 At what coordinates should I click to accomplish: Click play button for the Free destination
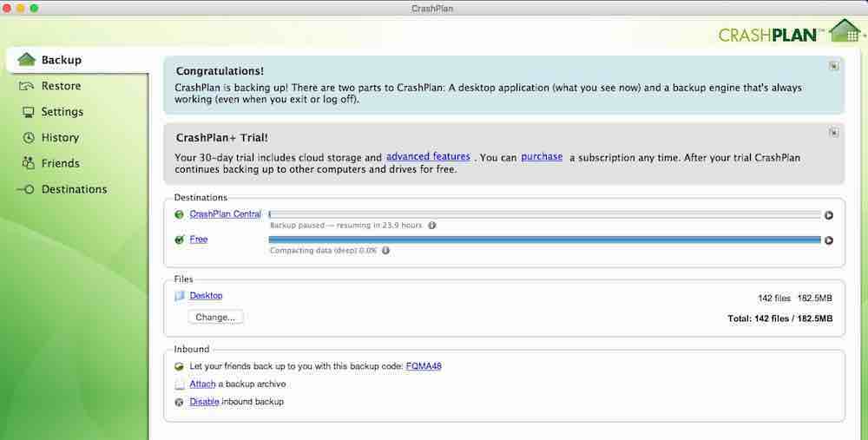[829, 240]
